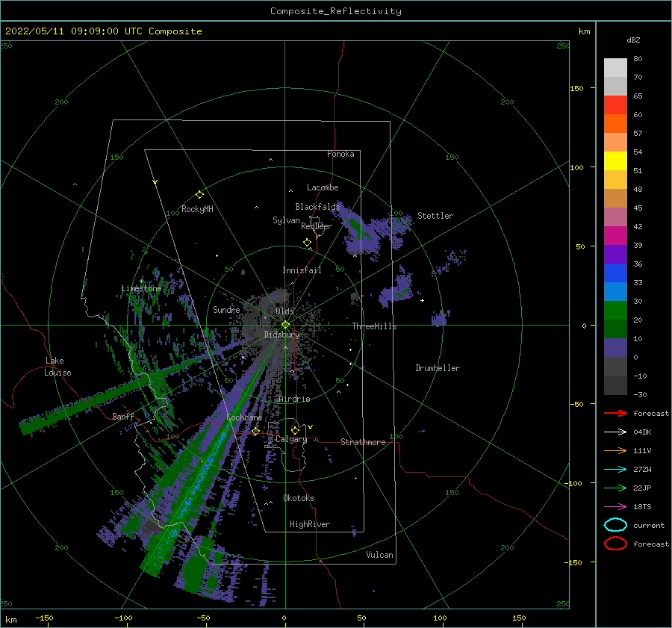Click the Ponoka city label
The width and height of the screenshot is (672, 628).
click(x=340, y=154)
